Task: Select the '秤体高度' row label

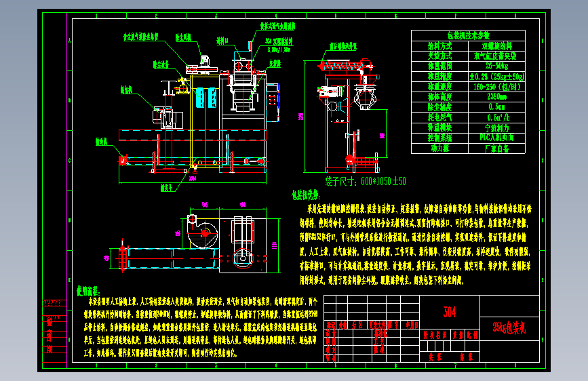Action: coord(440,97)
